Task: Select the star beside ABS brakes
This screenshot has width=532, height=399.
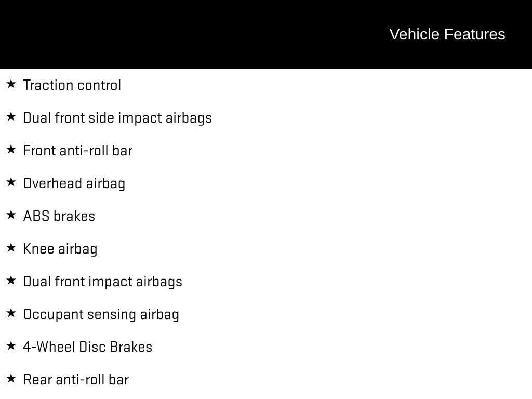Action: pos(11,215)
